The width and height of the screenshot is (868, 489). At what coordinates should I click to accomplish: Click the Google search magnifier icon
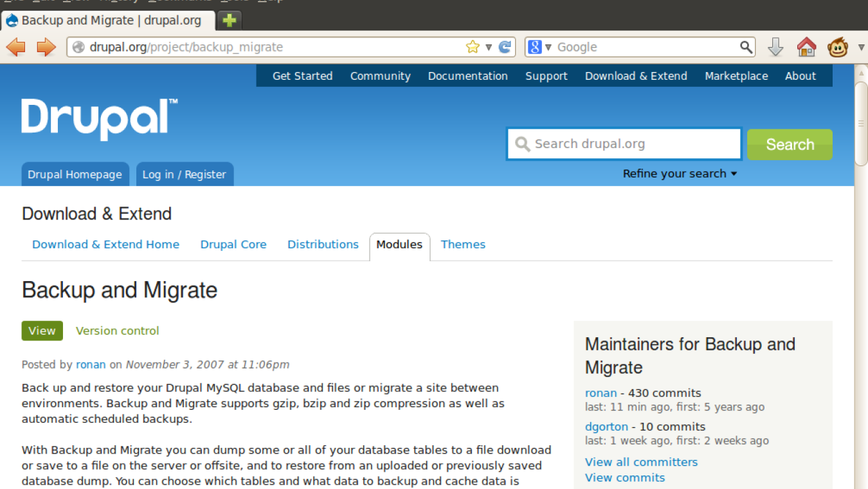pos(746,47)
